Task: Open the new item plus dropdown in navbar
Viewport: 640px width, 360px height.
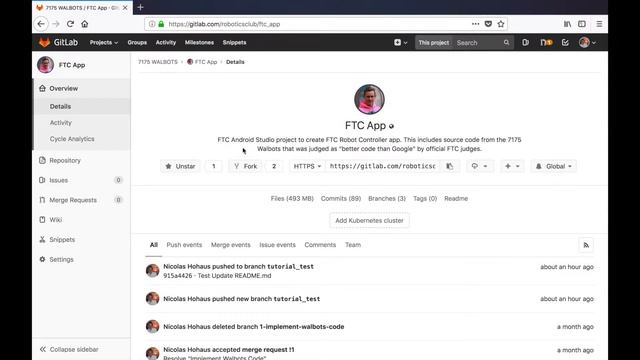Action: click(x=400, y=42)
